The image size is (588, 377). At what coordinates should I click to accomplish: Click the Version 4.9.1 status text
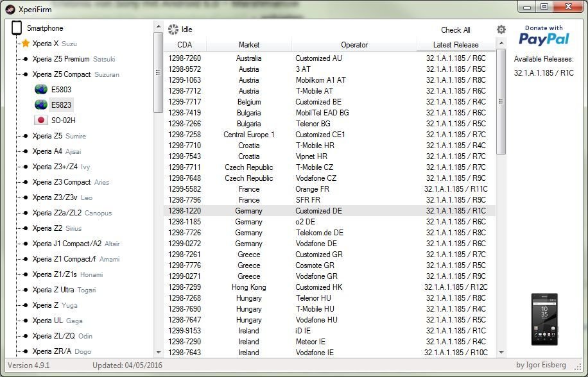(x=28, y=365)
